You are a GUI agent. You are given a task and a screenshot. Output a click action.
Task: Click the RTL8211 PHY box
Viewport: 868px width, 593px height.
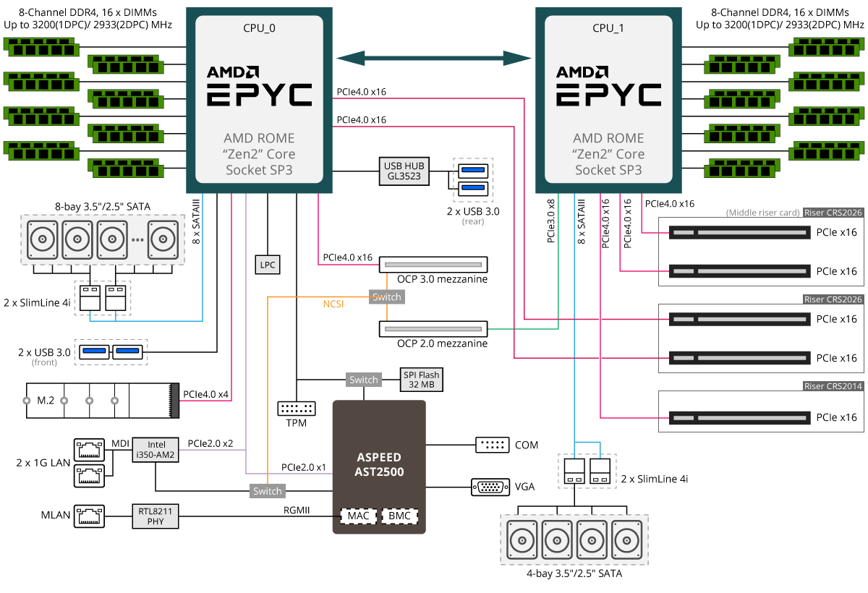coord(156,516)
